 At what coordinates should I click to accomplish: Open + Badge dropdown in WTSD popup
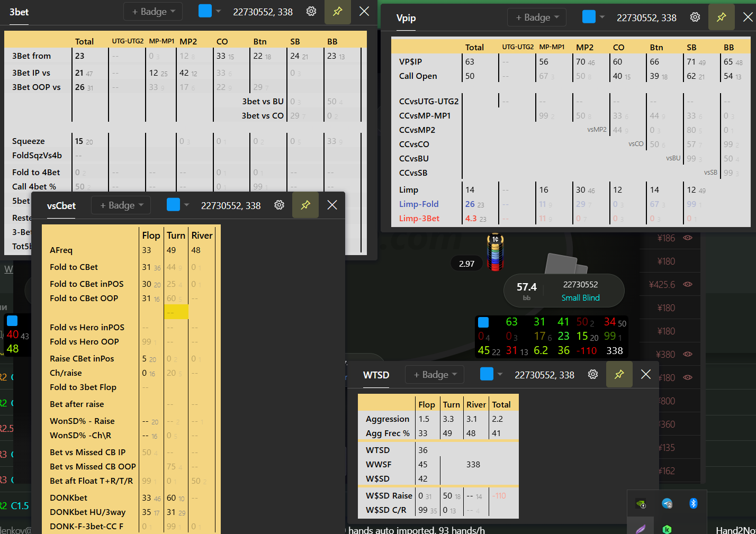(435, 375)
